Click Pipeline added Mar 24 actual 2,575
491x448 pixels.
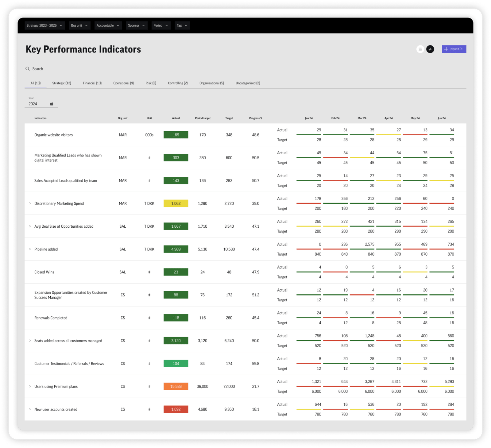coord(369,244)
